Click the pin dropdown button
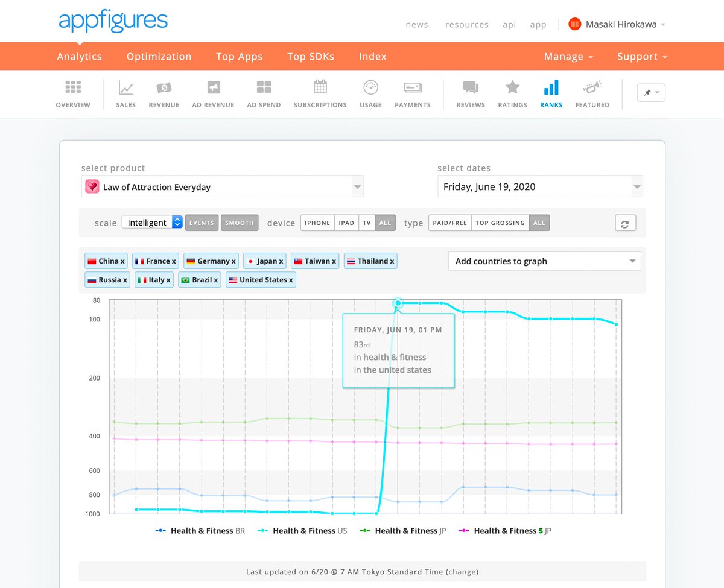 pos(651,92)
